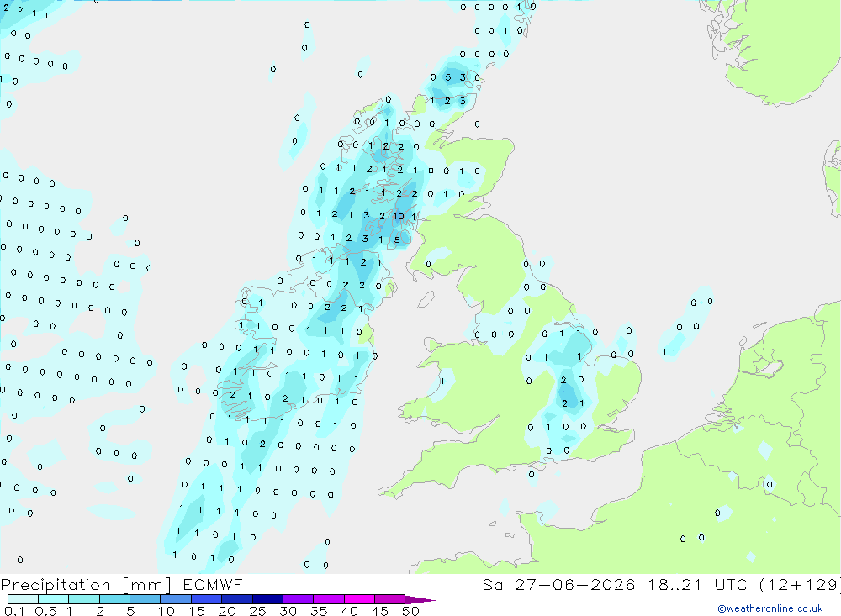
Task: Click the '0.5' legend scale label
Action: point(46,611)
